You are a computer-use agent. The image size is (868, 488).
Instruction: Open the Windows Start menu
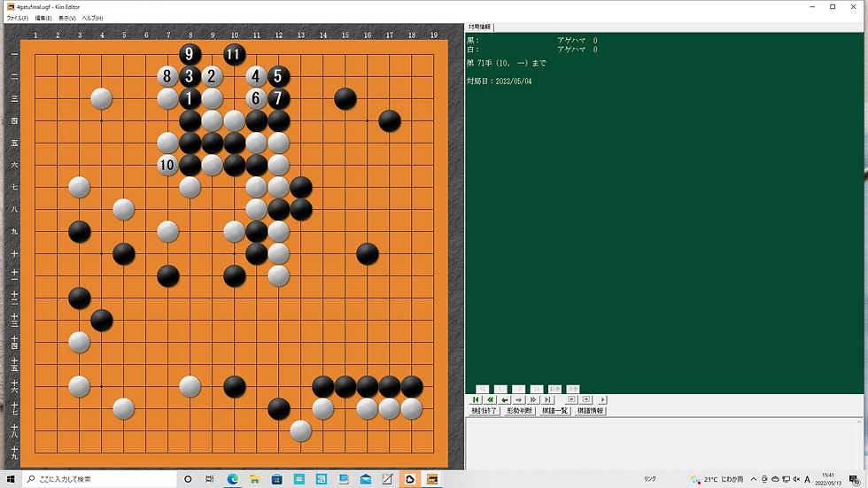pos(11,479)
